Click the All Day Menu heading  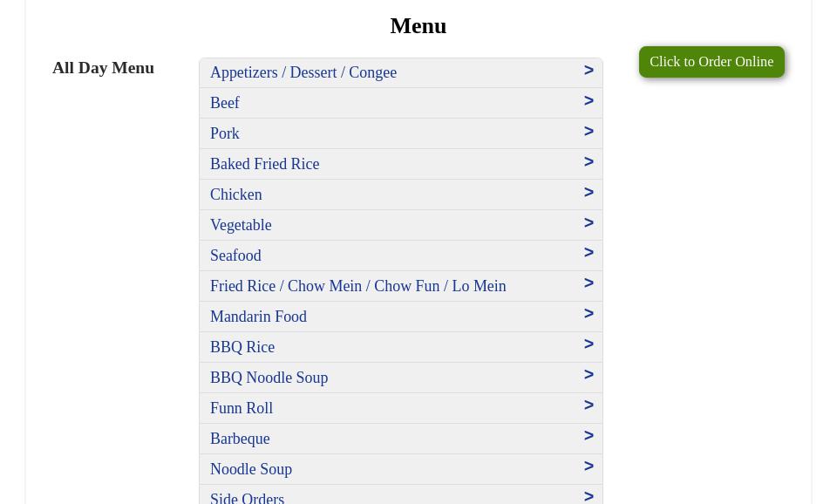(x=103, y=67)
